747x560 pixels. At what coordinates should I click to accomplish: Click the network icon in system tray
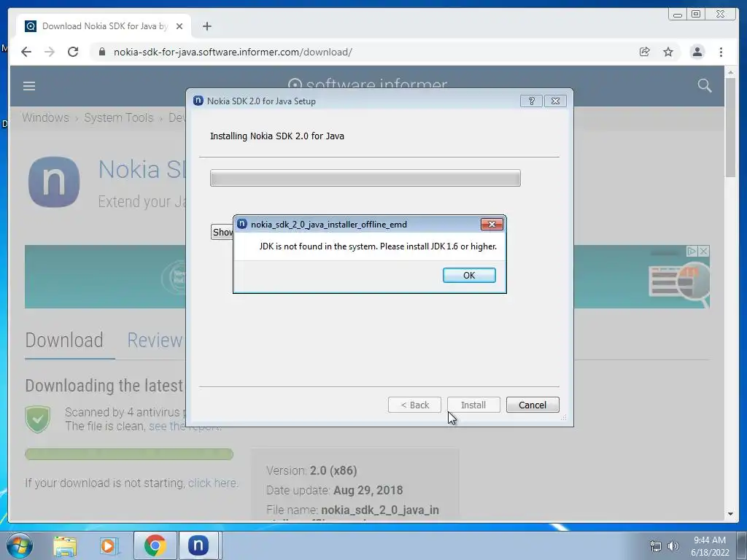[x=655, y=546]
